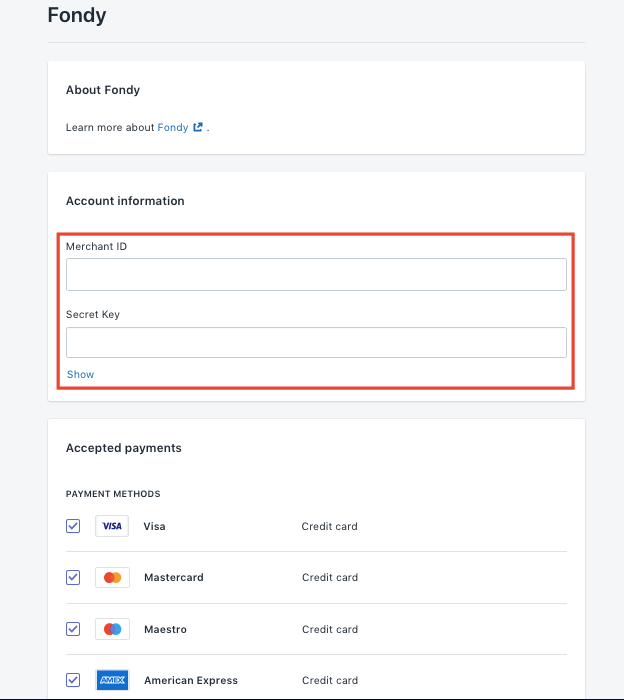The height and width of the screenshot is (700, 624).
Task: Click the 'PAYMENT METHODS' label
Action: [113, 494]
